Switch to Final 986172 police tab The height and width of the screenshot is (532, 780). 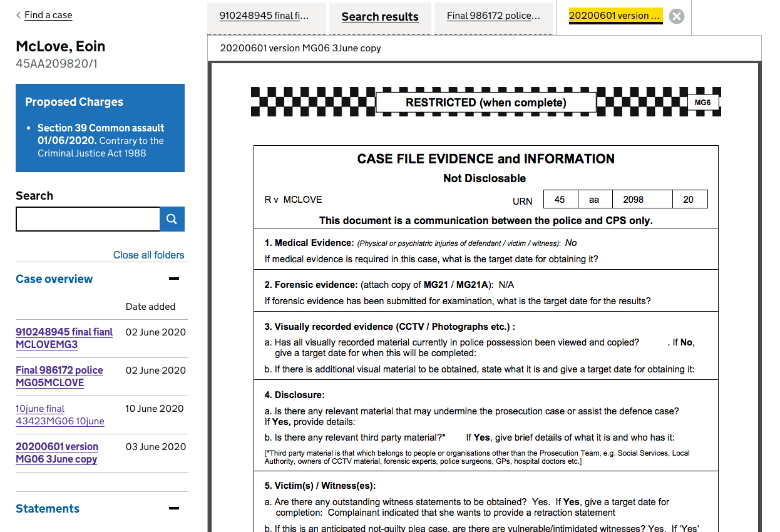coord(493,16)
